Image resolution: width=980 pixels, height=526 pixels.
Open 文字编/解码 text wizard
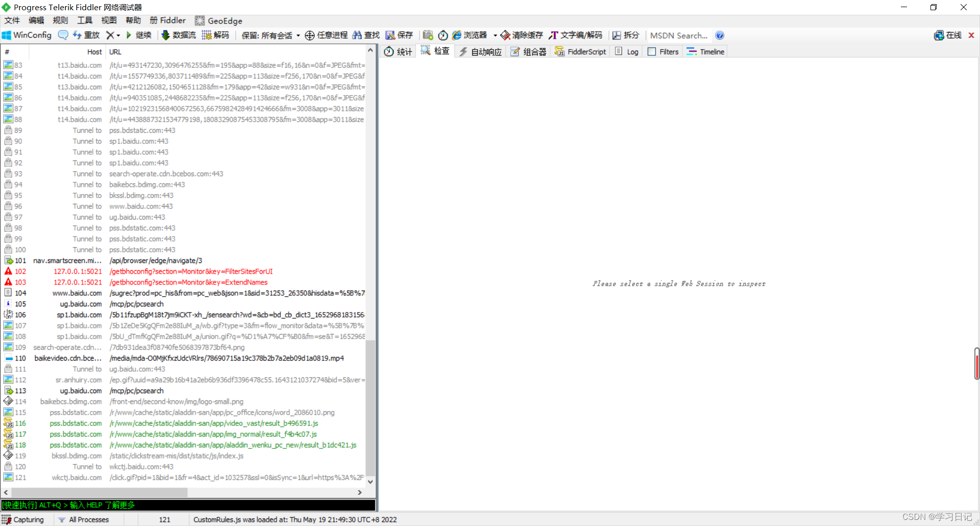(x=575, y=35)
